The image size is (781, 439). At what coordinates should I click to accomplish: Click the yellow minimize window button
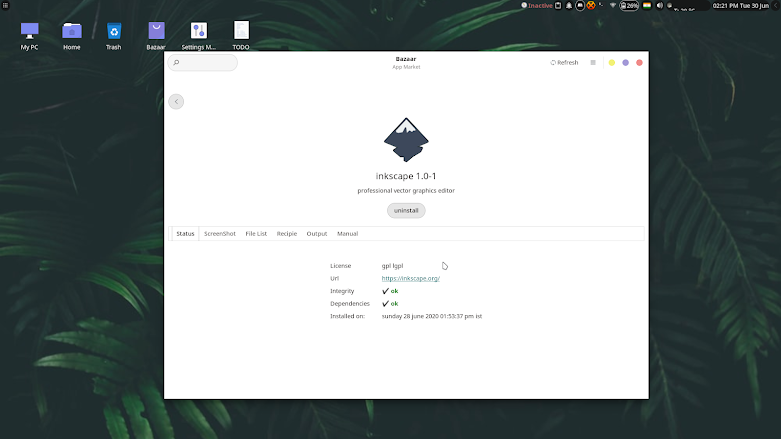click(612, 63)
